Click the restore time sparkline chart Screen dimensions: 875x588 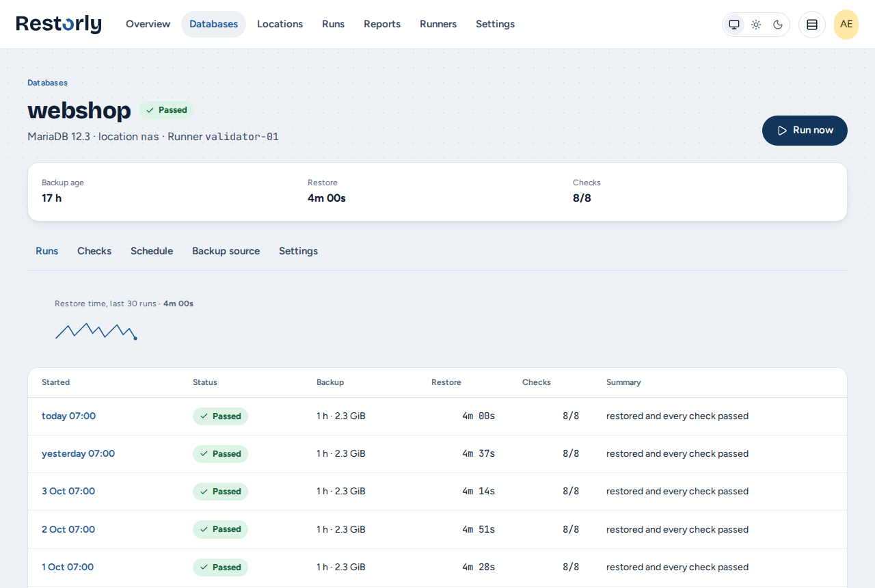pos(96,331)
